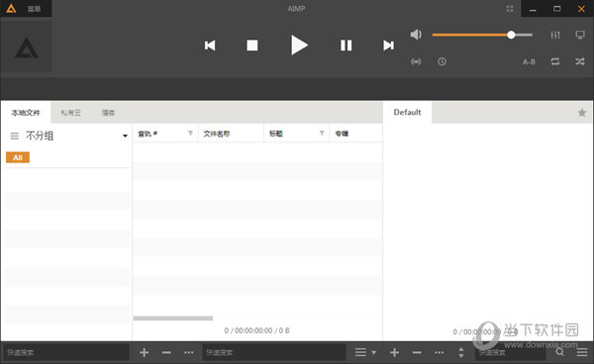Expand the 不分组 grouping dropdown
Viewport: 594px width, 364px height.
point(125,136)
